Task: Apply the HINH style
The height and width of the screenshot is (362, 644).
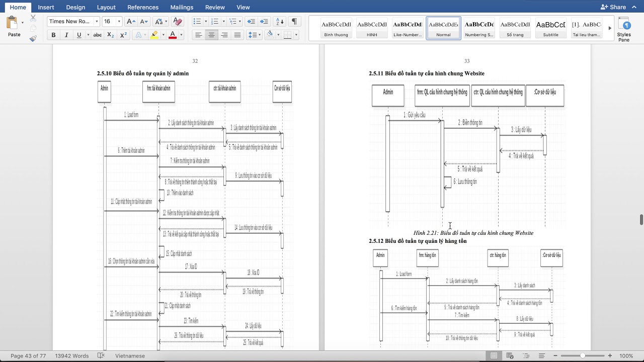Action: 372,28
